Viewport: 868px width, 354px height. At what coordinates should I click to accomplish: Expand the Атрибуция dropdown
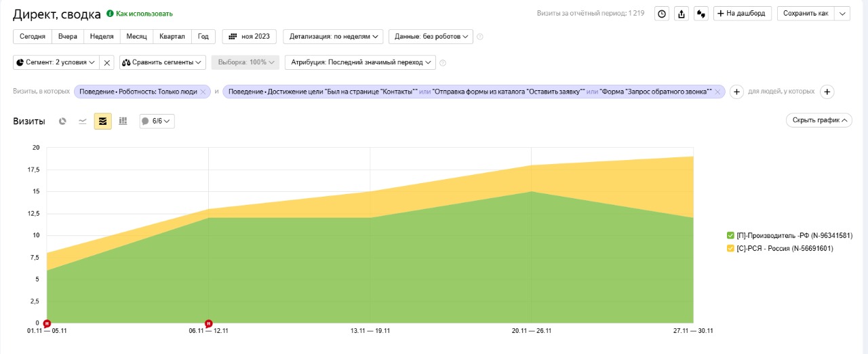[359, 62]
